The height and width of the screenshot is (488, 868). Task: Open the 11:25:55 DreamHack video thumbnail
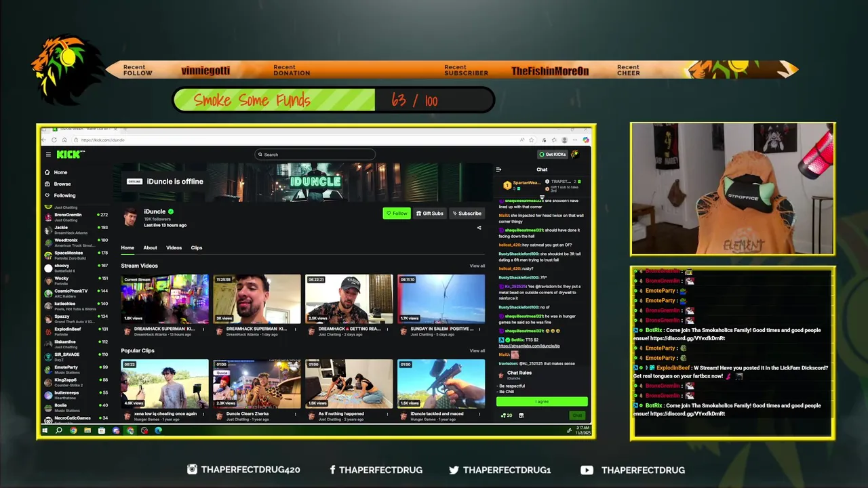(x=257, y=299)
